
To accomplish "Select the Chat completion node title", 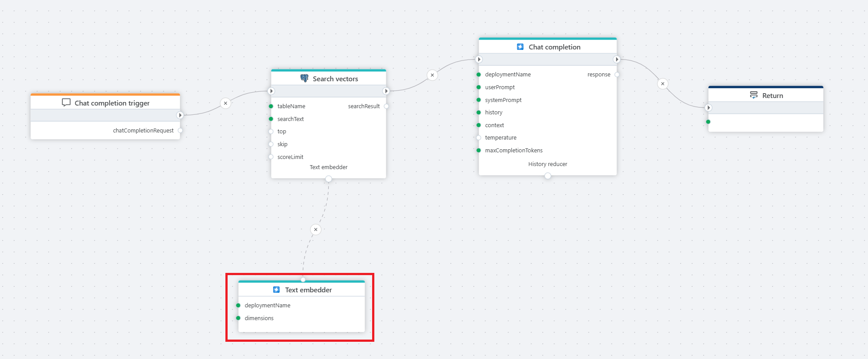I will click(x=554, y=47).
